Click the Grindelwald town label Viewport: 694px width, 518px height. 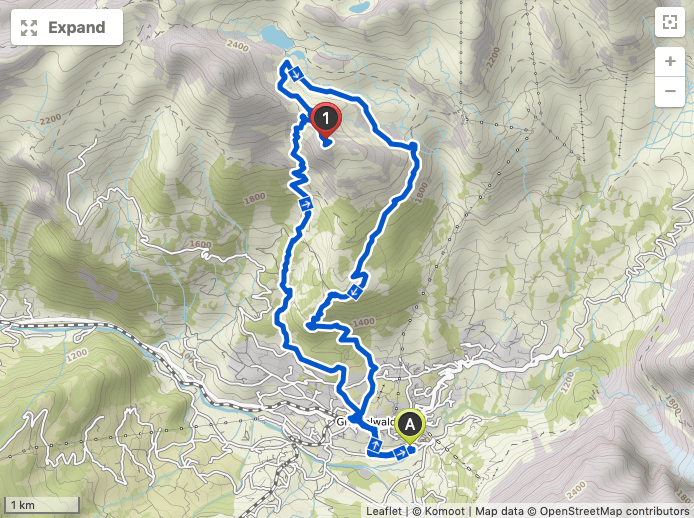click(366, 422)
